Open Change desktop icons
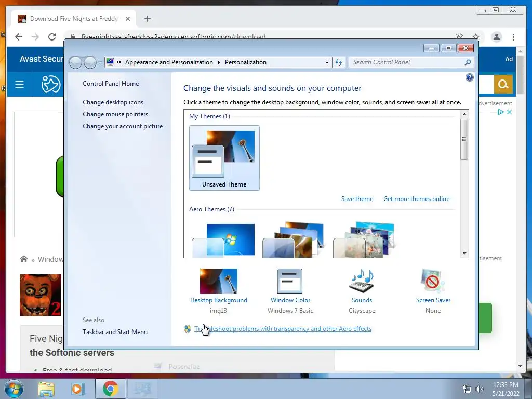Screen dimensions: 532x399 pos(113,102)
